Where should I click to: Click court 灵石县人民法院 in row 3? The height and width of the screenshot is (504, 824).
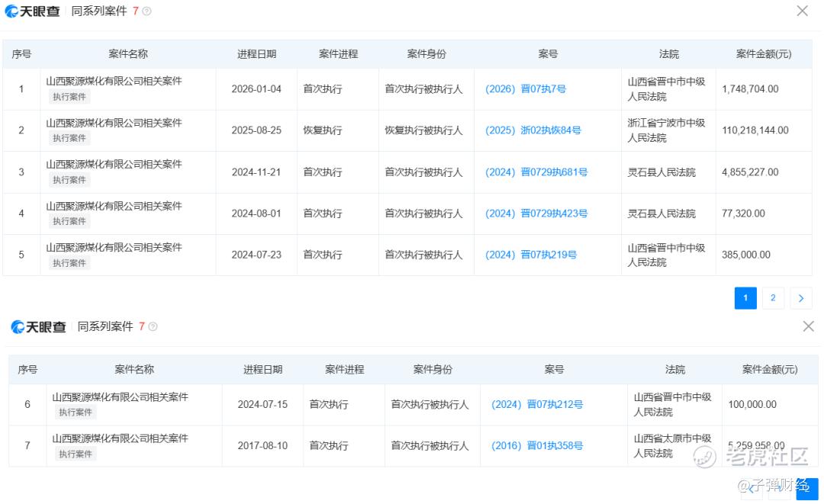(x=661, y=172)
